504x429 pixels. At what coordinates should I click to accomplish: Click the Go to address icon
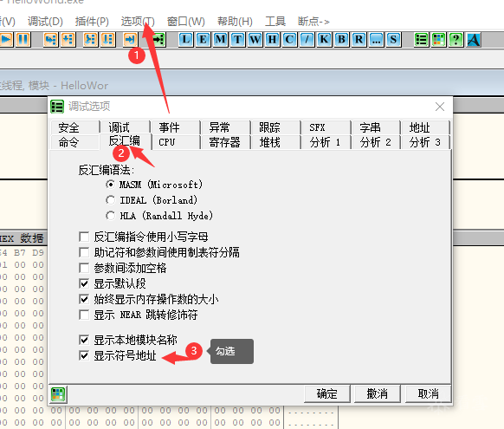pyautogui.click(x=158, y=40)
